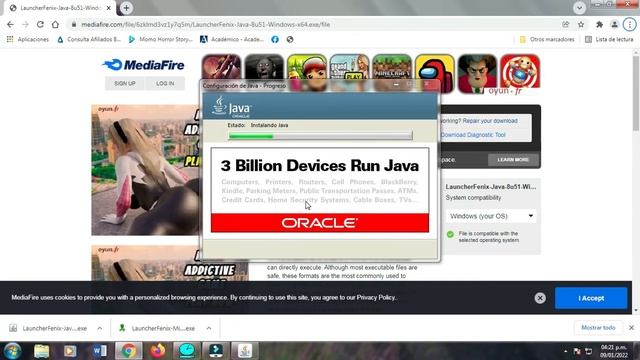The image size is (640, 360).
Task: Open File Explorer from the taskbar
Action: [42, 351]
